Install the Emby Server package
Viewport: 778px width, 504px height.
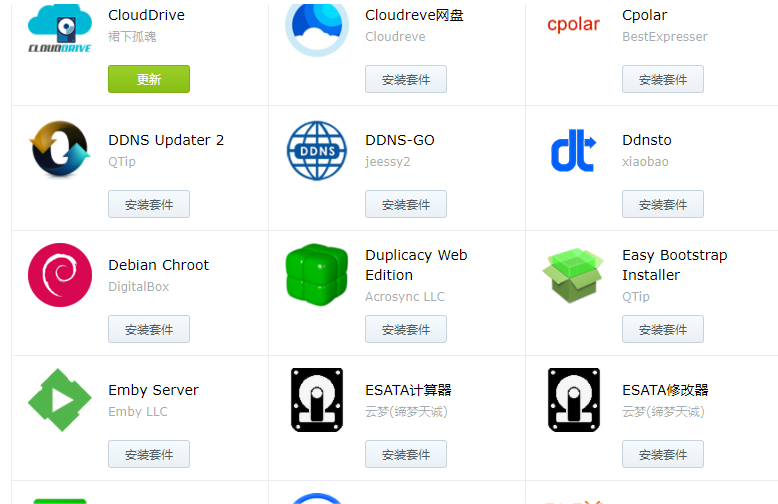click(x=149, y=454)
